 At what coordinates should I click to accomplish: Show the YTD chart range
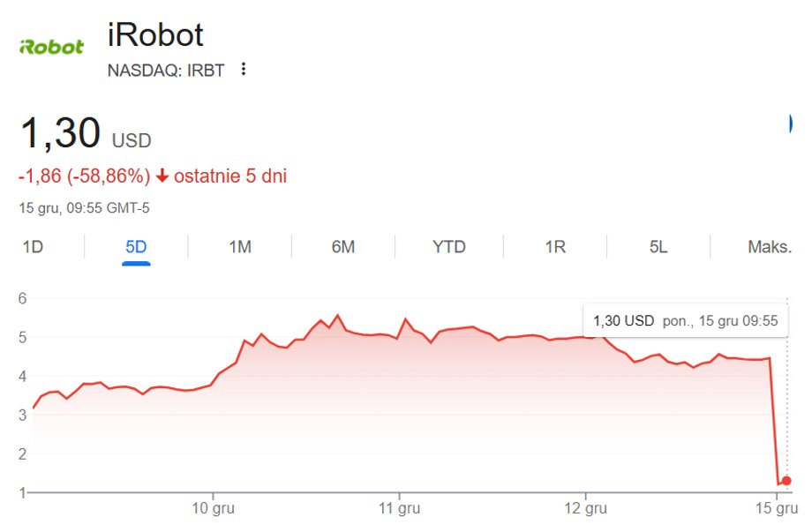pos(448,247)
